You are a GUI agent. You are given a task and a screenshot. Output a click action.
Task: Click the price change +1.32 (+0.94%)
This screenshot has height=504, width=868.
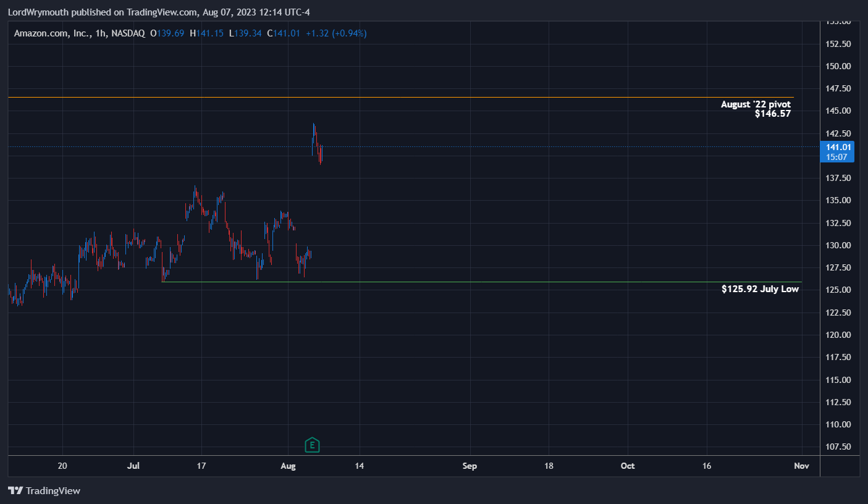336,33
